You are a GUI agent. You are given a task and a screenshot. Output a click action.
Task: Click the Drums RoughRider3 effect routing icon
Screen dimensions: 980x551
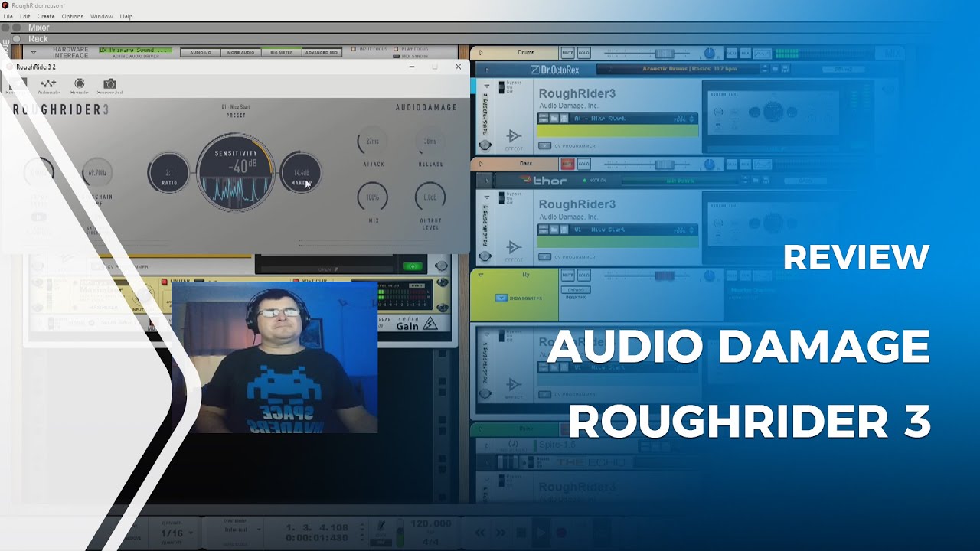point(514,137)
